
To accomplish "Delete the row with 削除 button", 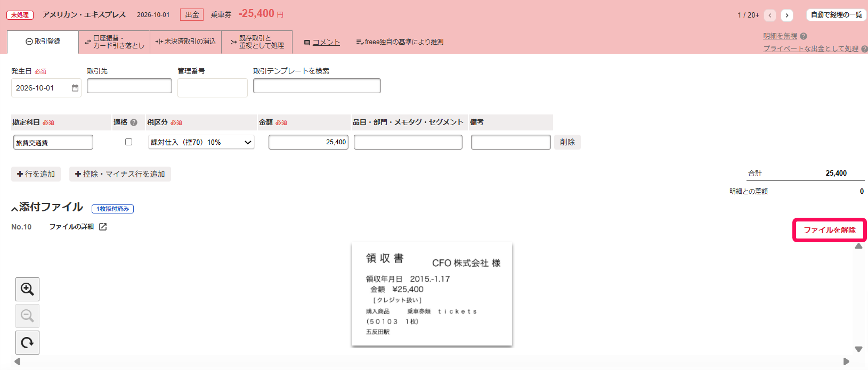I will [567, 142].
